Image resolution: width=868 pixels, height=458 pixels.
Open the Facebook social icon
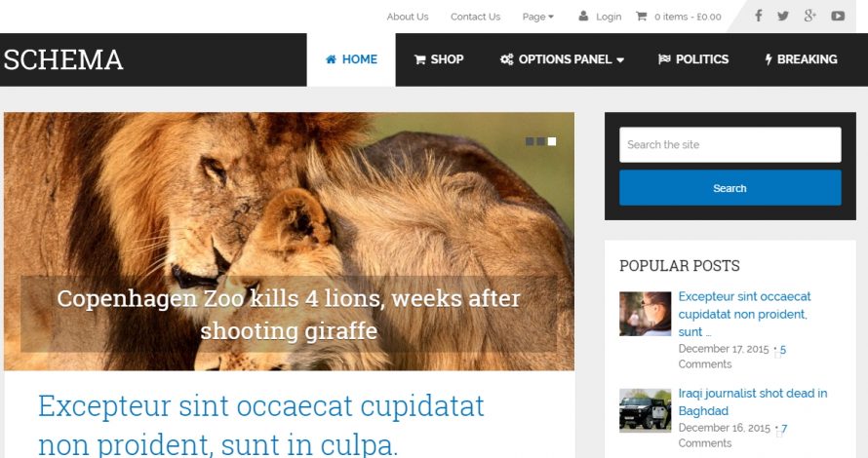pos(759,16)
